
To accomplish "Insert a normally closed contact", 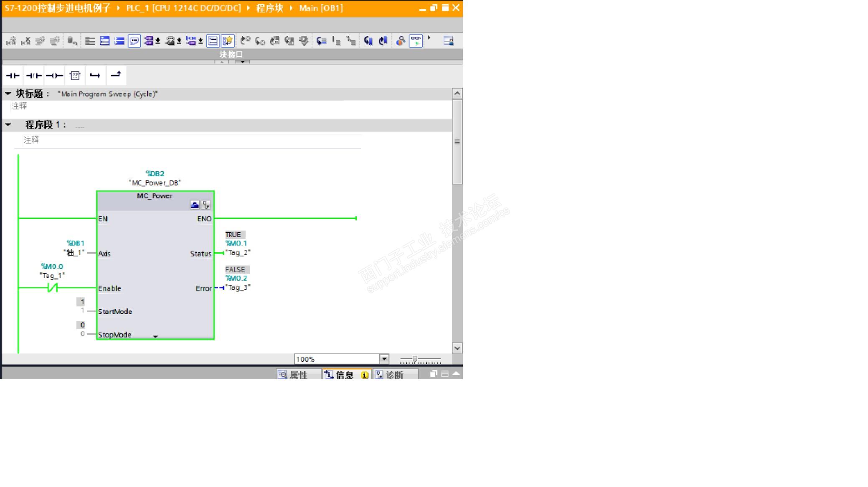I will (33, 76).
